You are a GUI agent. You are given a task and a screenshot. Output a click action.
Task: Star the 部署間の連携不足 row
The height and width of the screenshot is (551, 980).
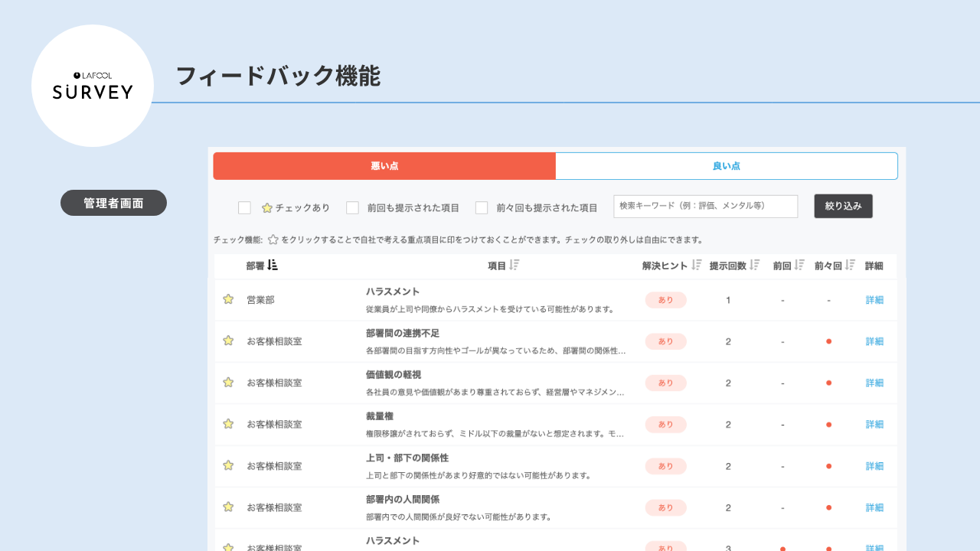click(x=228, y=341)
